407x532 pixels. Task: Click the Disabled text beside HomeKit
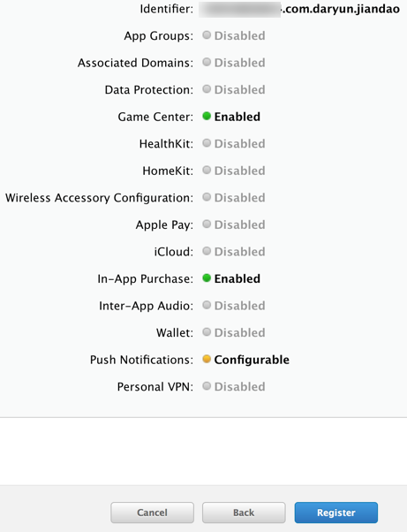coord(239,171)
